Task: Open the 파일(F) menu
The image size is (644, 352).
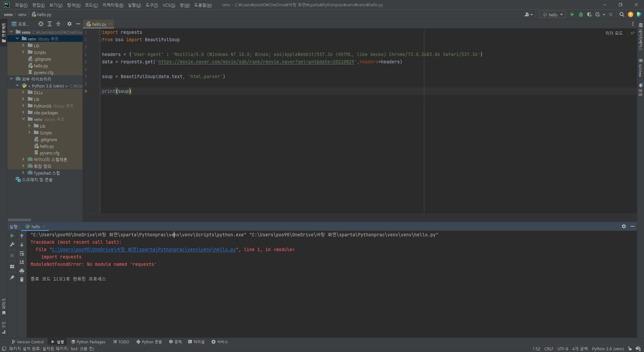Action: [21, 5]
